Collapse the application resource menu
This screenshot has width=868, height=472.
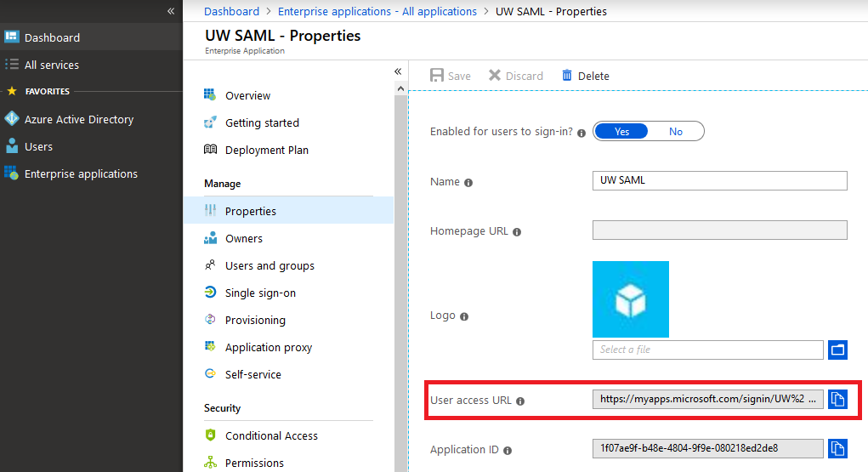coord(398,71)
